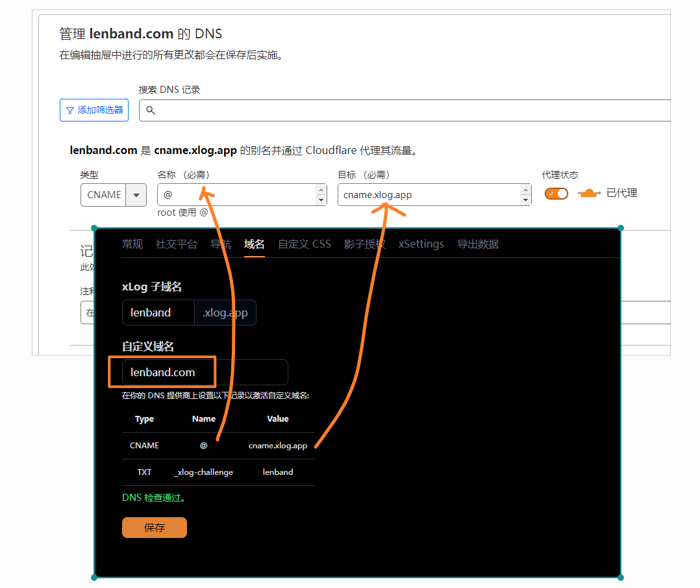Click the _xlog-challenge name cell
This screenshot has width=700, height=588.
pos(204,472)
